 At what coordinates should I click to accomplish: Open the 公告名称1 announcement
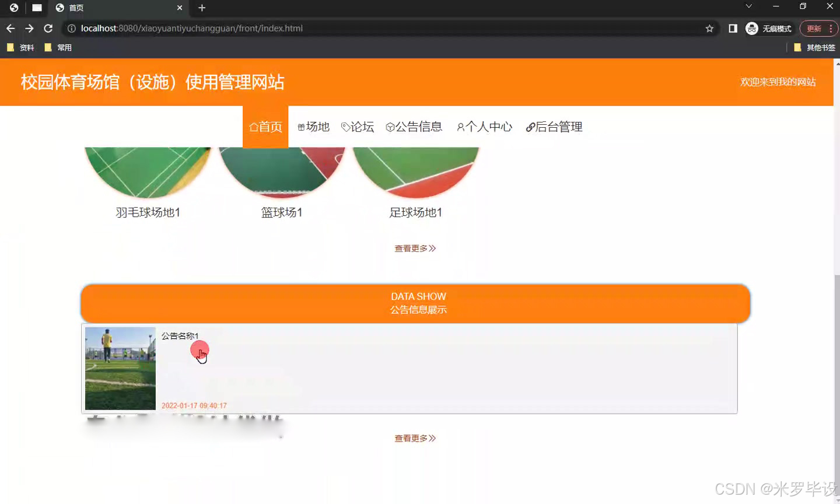click(180, 335)
